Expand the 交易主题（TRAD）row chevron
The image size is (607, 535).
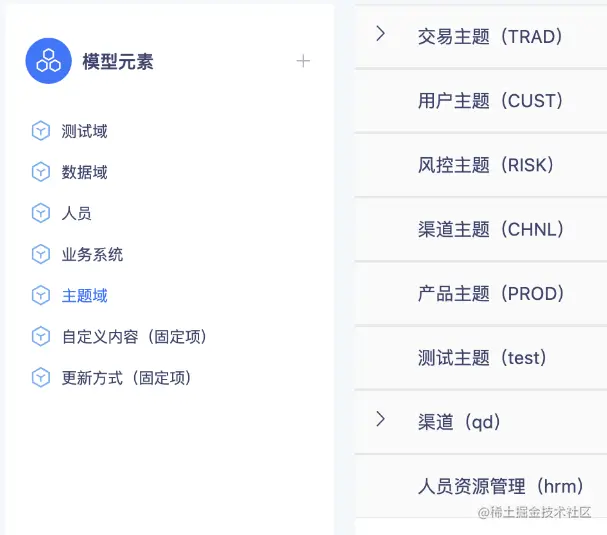(x=381, y=34)
